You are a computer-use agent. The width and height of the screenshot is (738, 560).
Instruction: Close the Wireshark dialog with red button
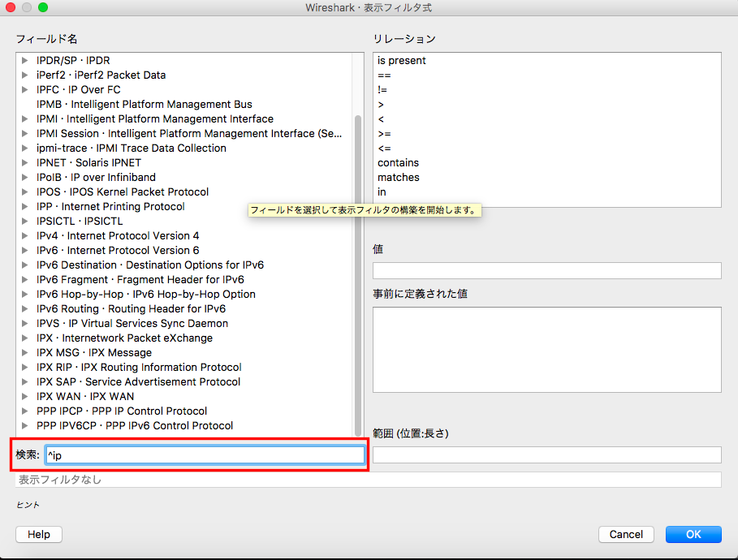pos(11,7)
